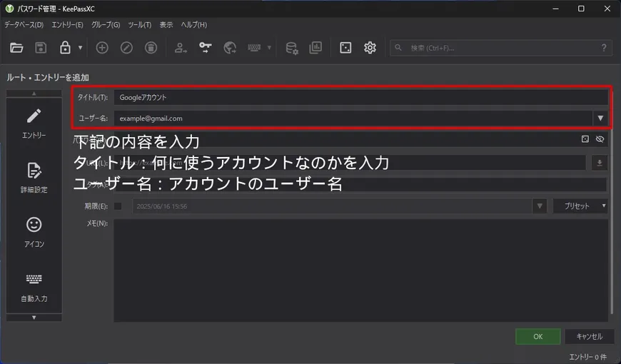Delete entry trash icon

click(x=151, y=48)
